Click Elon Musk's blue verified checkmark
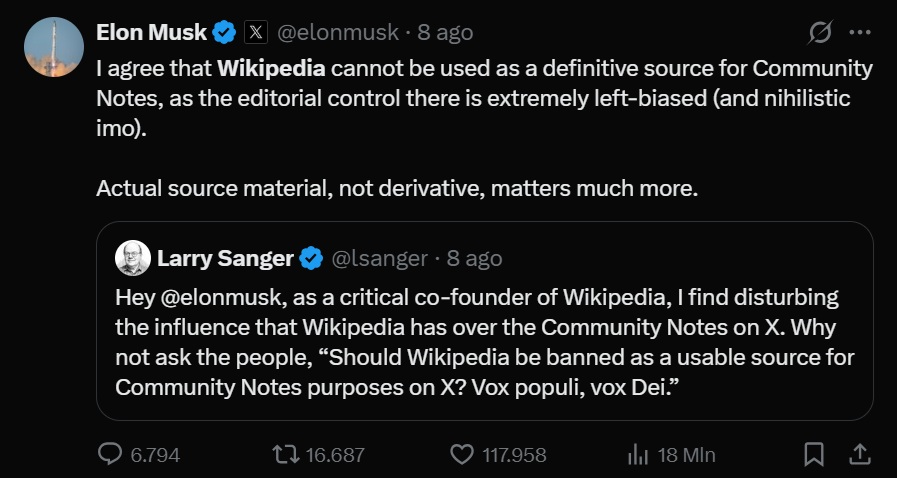 click(224, 33)
